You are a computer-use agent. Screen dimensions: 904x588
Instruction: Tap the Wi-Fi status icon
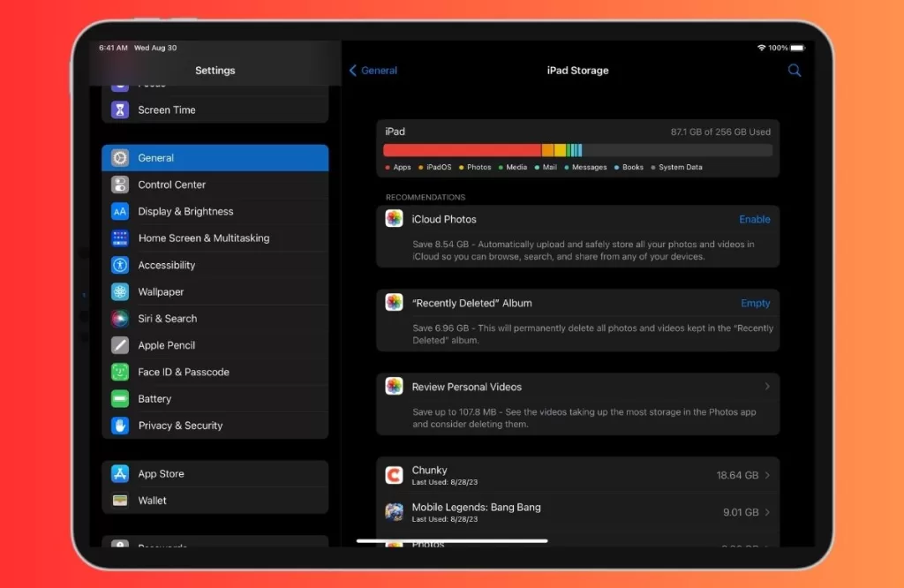(761, 48)
